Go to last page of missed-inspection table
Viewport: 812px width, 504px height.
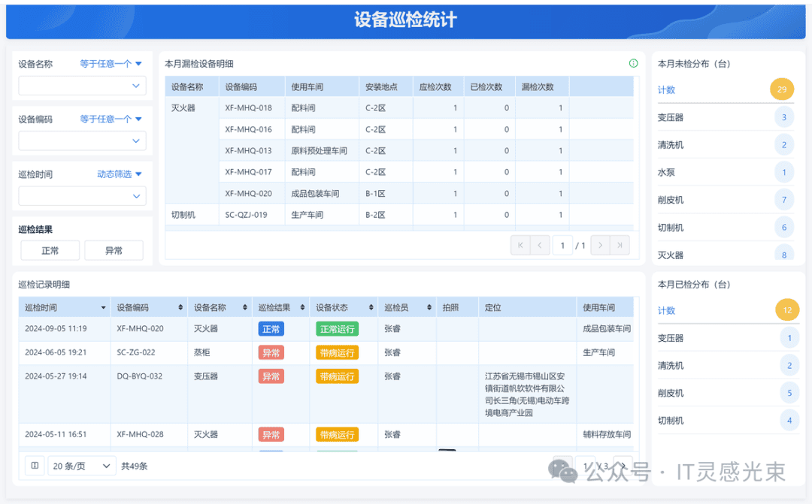point(620,246)
